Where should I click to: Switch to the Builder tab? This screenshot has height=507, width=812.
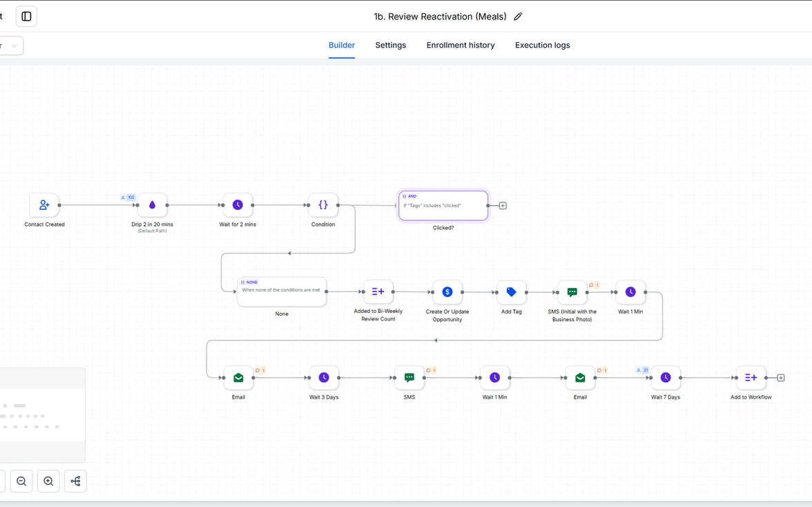342,45
